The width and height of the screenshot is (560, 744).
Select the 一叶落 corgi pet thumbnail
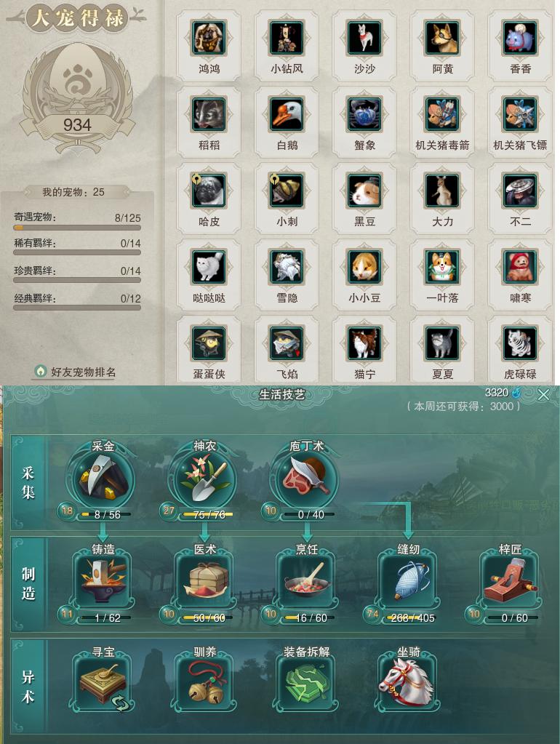click(x=442, y=267)
